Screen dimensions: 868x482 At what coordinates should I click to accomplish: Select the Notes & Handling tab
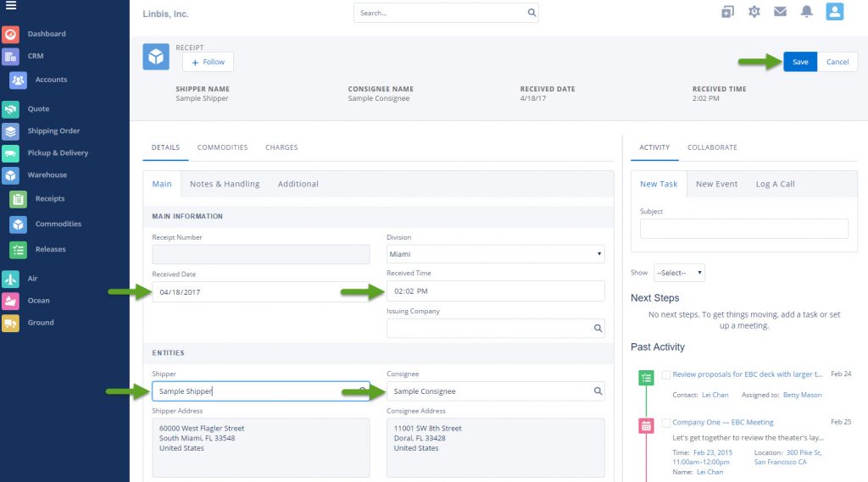point(225,184)
